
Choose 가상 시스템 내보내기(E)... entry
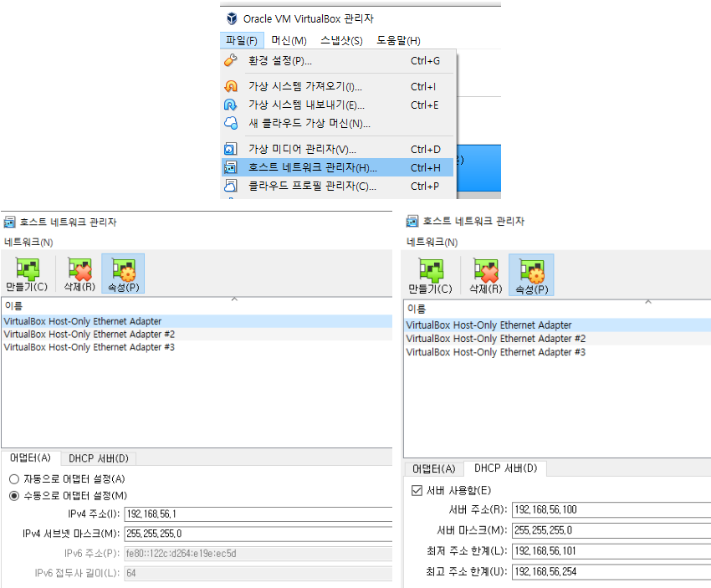338,105
